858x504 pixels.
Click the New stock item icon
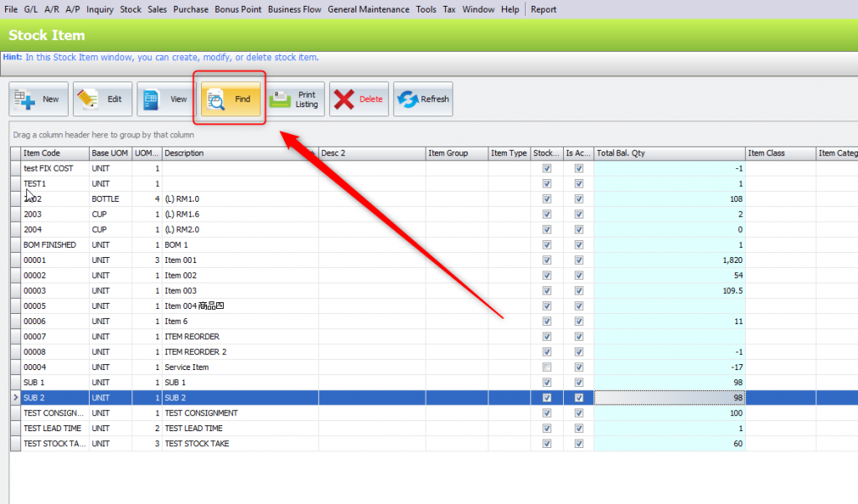point(26,100)
